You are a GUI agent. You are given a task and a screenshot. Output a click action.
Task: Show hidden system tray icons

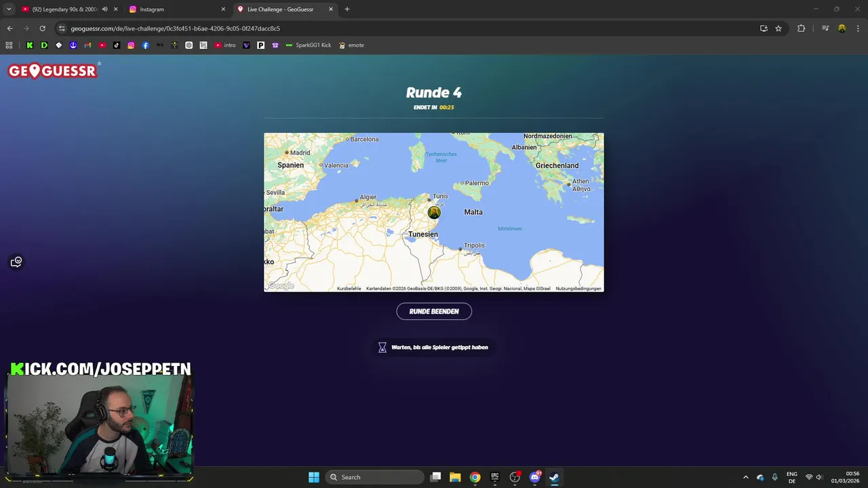(x=745, y=477)
